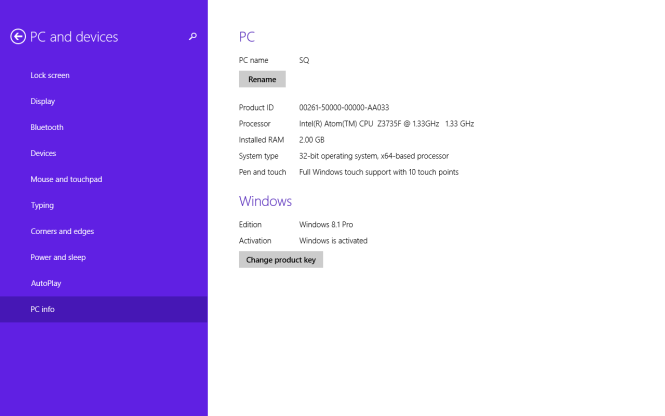Click Windows is activated text
This screenshot has height=416, width=665.
pyautogui.click(x=333, y=240)
